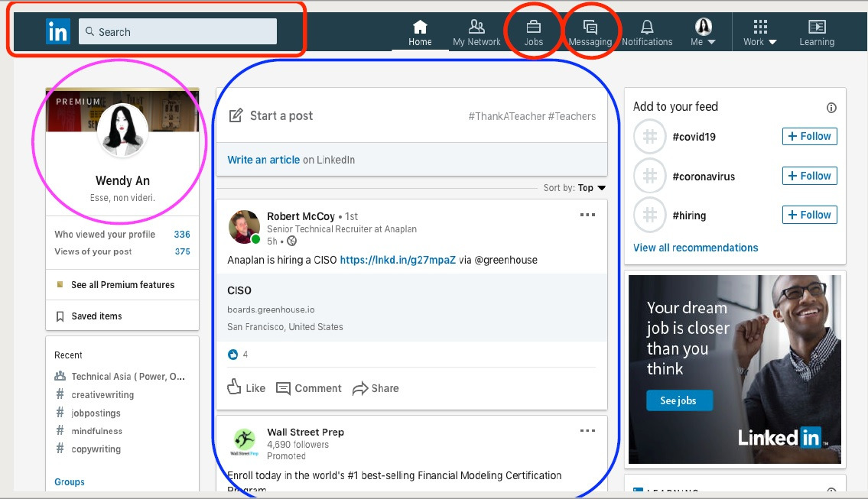868x499 pixels.
Task: Go to the Home tab
Action: click(x=420, y=33)
